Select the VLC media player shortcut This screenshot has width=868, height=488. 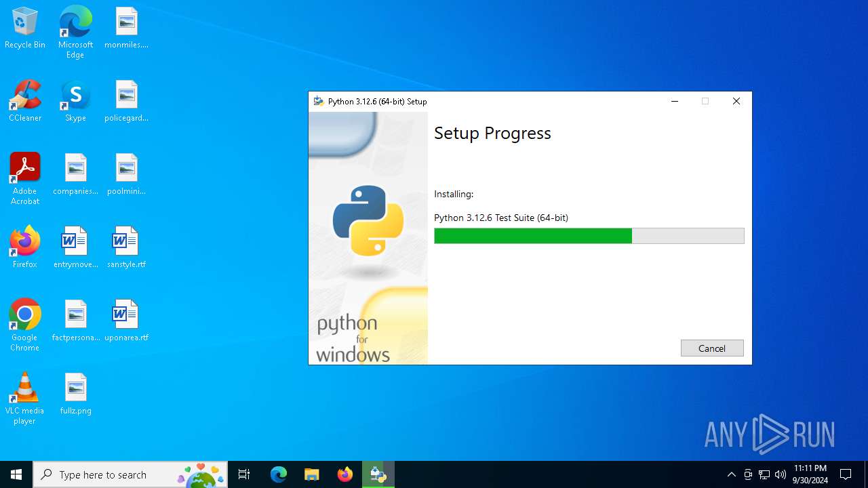click(25, 399)
